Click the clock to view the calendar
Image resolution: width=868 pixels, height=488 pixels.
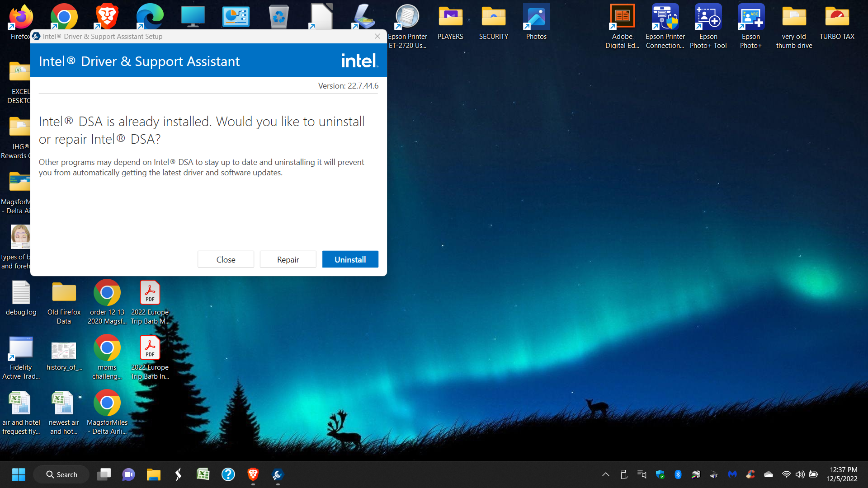click(842, 474)
